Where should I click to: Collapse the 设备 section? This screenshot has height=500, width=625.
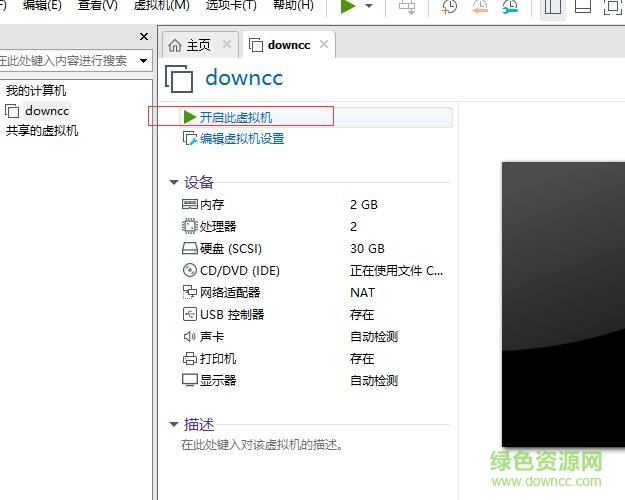pyautogui.click(x=174, y=183)
